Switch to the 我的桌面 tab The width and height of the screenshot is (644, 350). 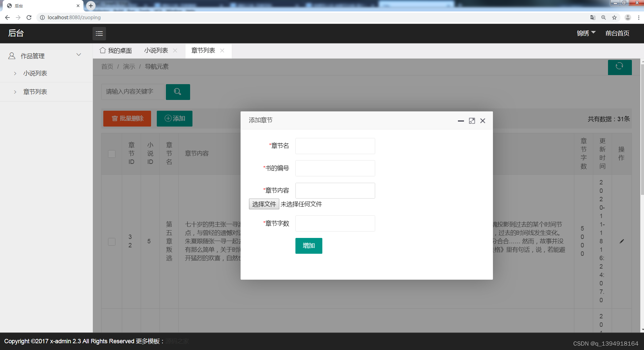(x=116, y=50)
